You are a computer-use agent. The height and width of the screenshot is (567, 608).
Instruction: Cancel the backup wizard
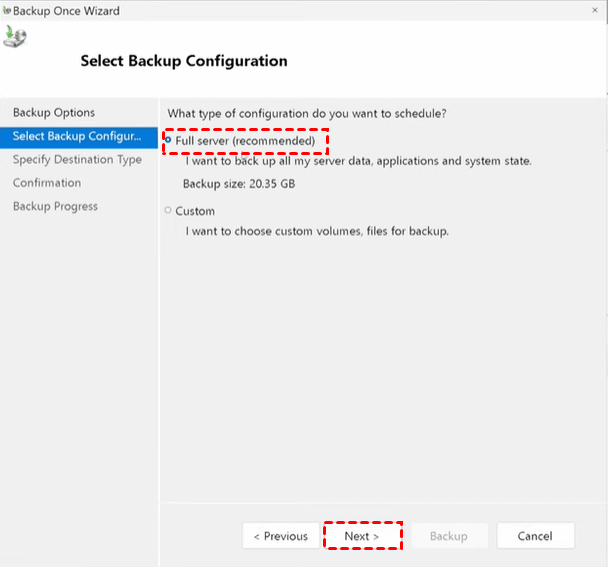[x=535, y=536]
